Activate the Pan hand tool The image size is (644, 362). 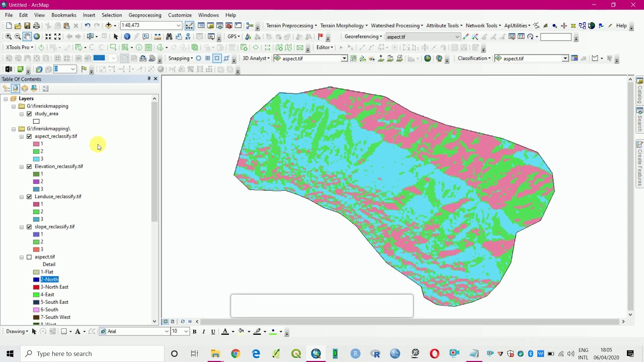27,37
